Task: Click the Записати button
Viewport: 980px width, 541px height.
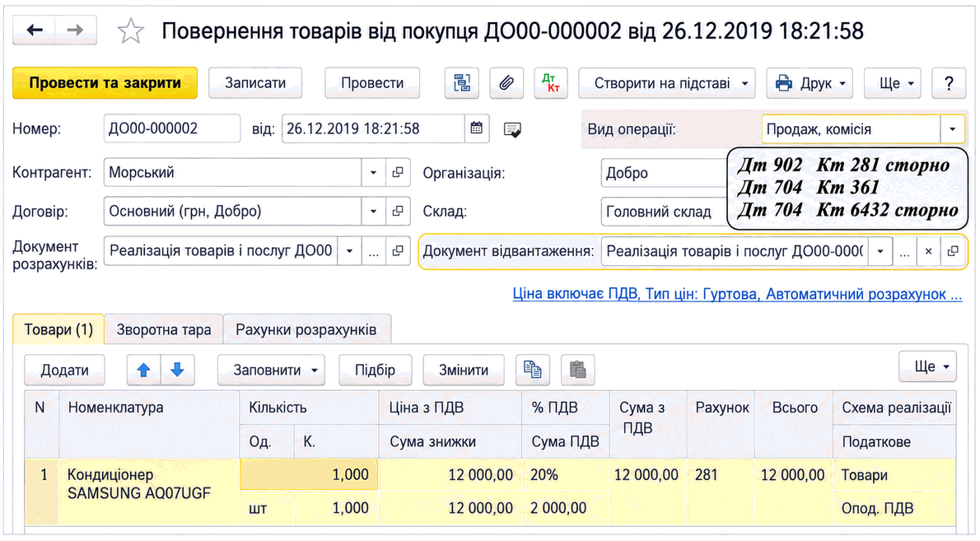Action: [x=255, y=83]
